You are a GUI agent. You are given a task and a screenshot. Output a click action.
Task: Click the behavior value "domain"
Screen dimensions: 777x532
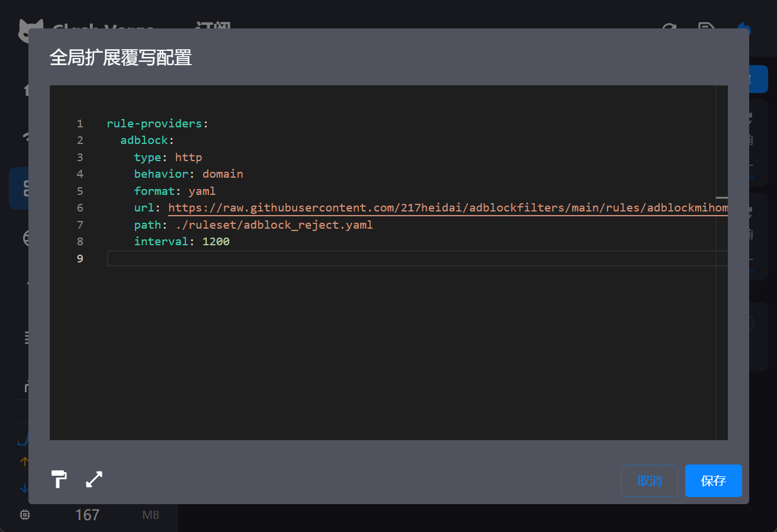pyautogui.click(x=223, y=174)
